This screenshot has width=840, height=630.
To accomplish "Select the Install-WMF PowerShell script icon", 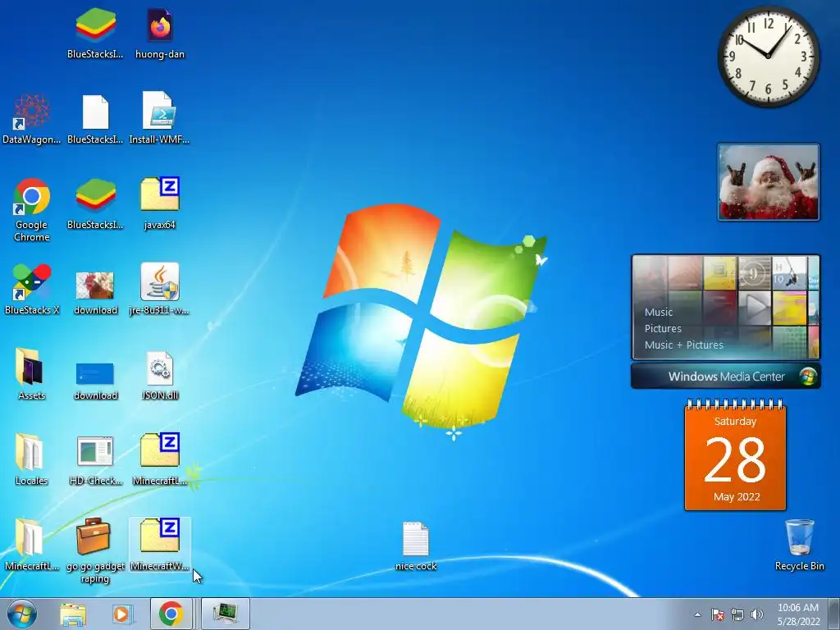I will click(158, 111).
